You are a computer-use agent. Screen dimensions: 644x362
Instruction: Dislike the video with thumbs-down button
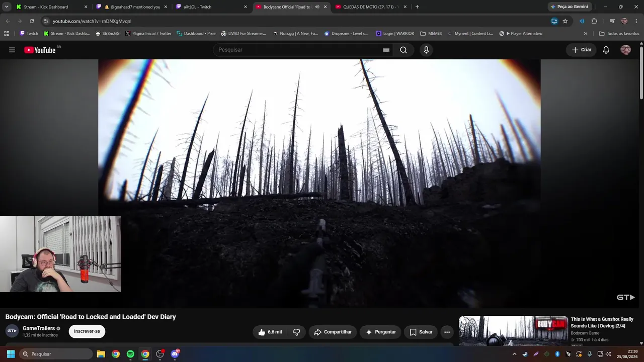pos(297,332)
